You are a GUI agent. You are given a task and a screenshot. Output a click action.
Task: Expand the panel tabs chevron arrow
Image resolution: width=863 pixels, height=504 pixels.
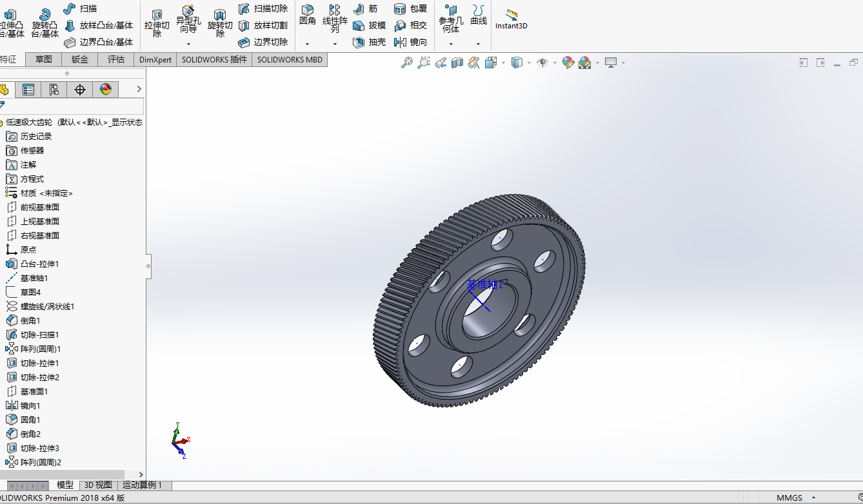point(139,90)
